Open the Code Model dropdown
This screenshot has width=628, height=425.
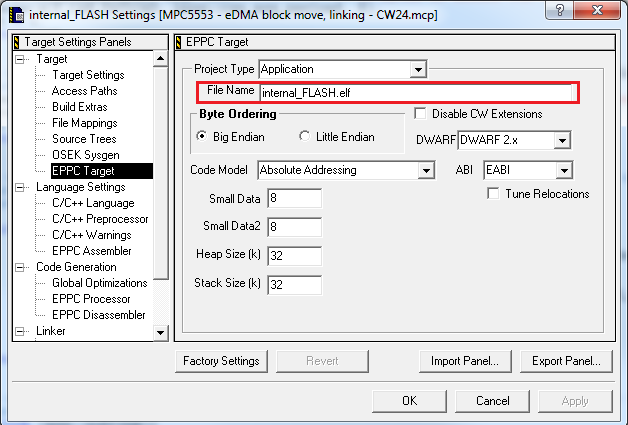[426, 171]
